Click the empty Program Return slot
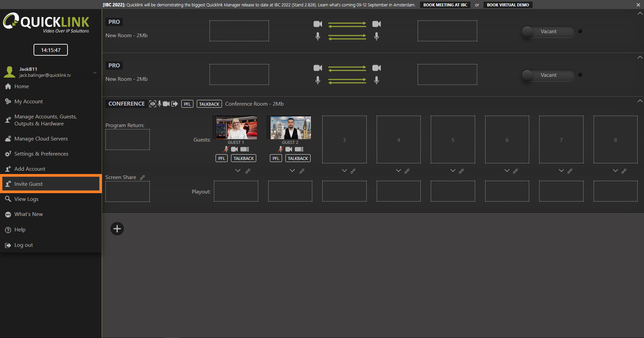Image resolution: width=644 pixels, height=338 pixels. [128, 139]
